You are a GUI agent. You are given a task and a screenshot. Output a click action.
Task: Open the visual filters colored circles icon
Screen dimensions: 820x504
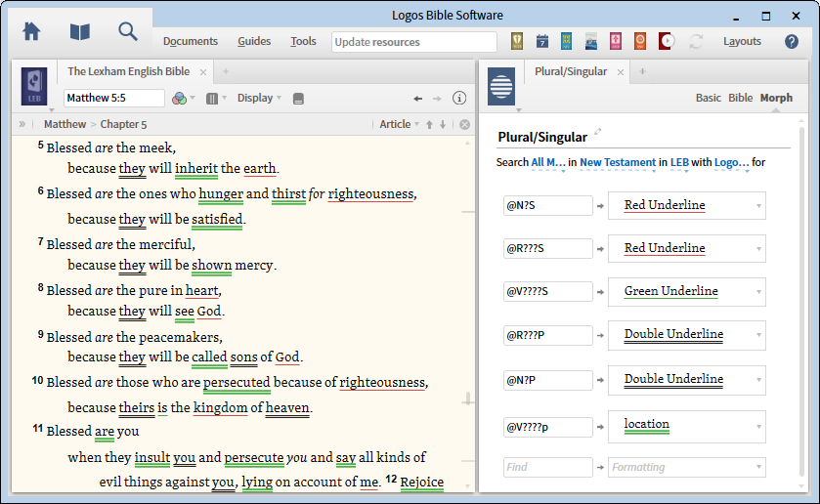179,98
